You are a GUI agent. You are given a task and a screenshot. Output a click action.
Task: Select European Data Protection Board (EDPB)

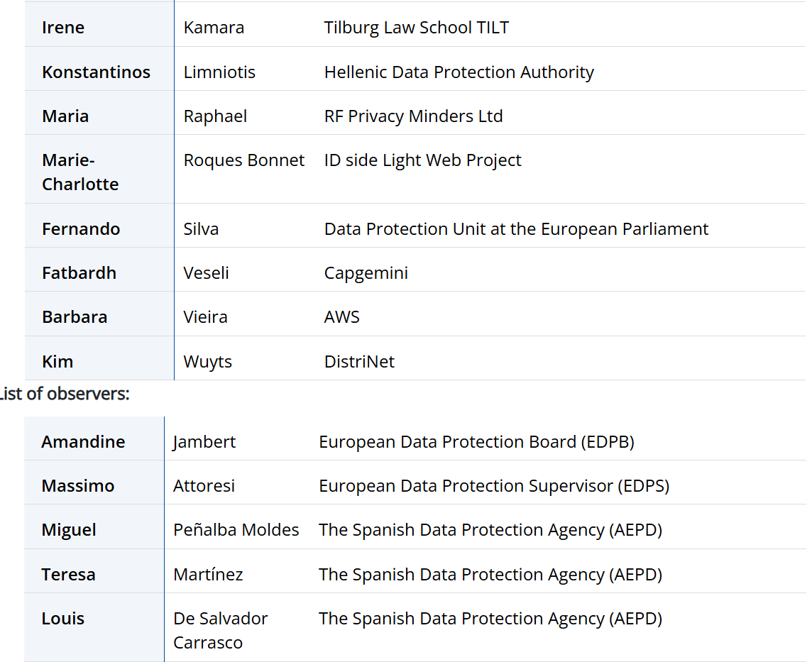pyautogui.click(x=476, y=442)
